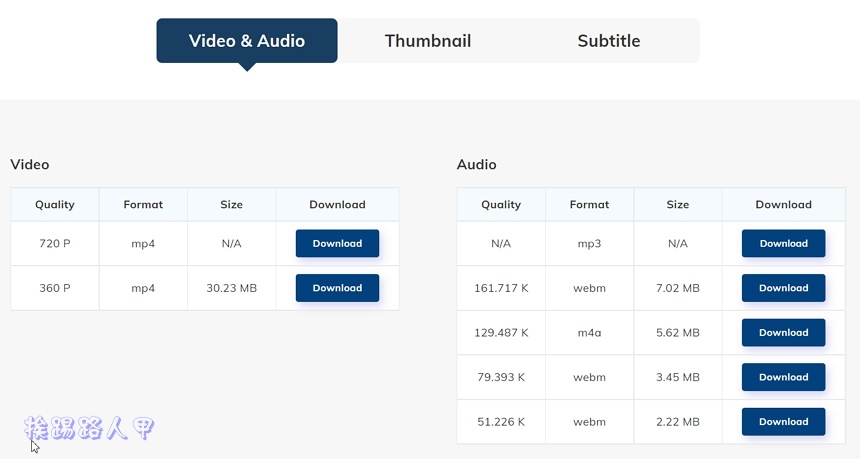860x459 pixels.
Task: Click the Video table Format header
Action: pos(143,205)
